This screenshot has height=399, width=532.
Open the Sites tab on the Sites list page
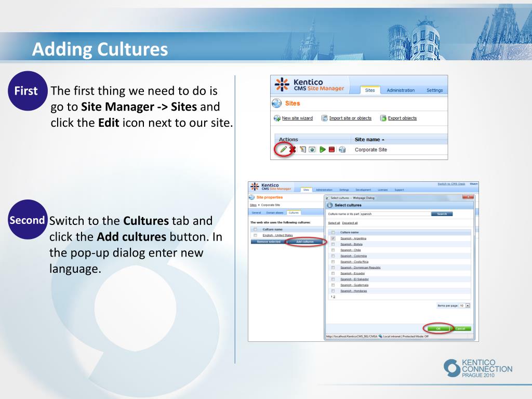point(370,90)
